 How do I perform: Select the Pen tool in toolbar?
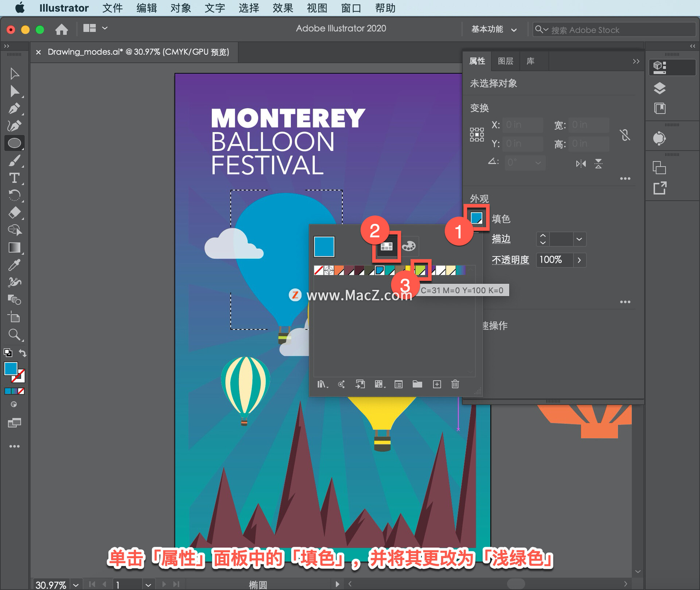(14, 108)
